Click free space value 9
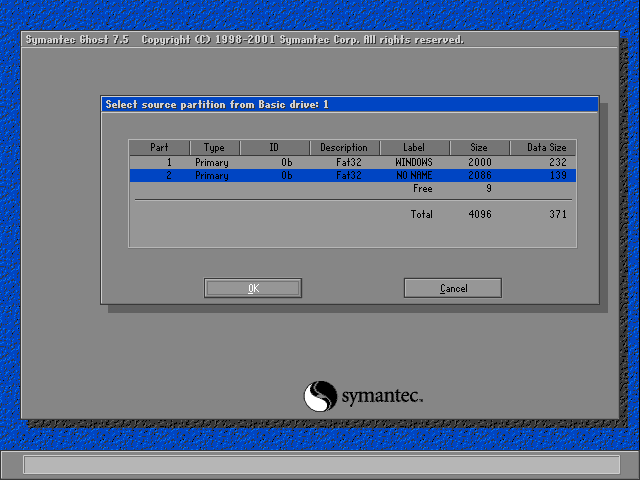The image size is (640, 480). 489,189
